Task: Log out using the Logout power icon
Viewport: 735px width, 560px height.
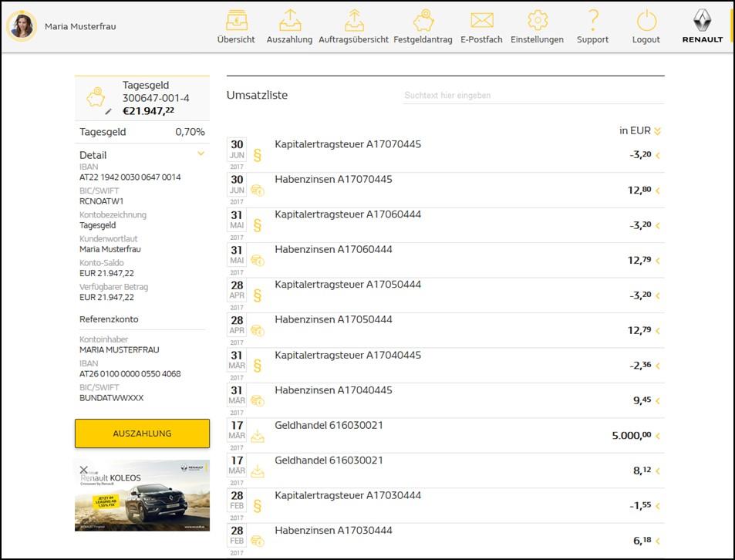Action: pos(646,22)
